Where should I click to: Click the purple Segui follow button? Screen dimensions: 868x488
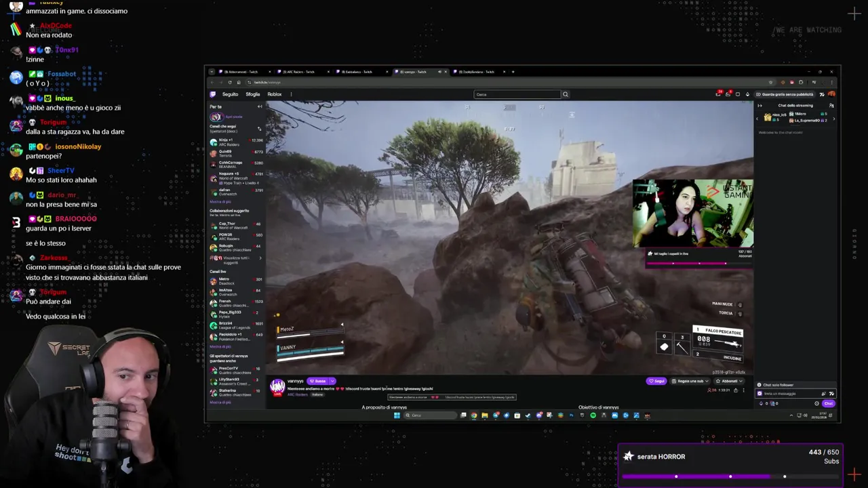pos(656,381)
